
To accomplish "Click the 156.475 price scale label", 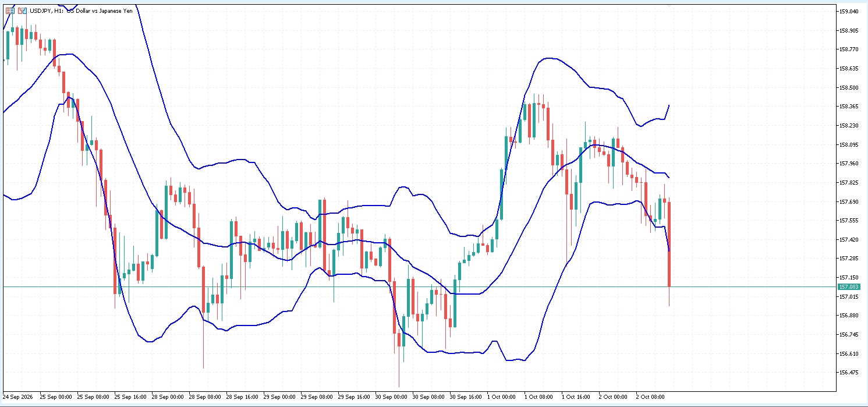I will (x=848, y=373).
